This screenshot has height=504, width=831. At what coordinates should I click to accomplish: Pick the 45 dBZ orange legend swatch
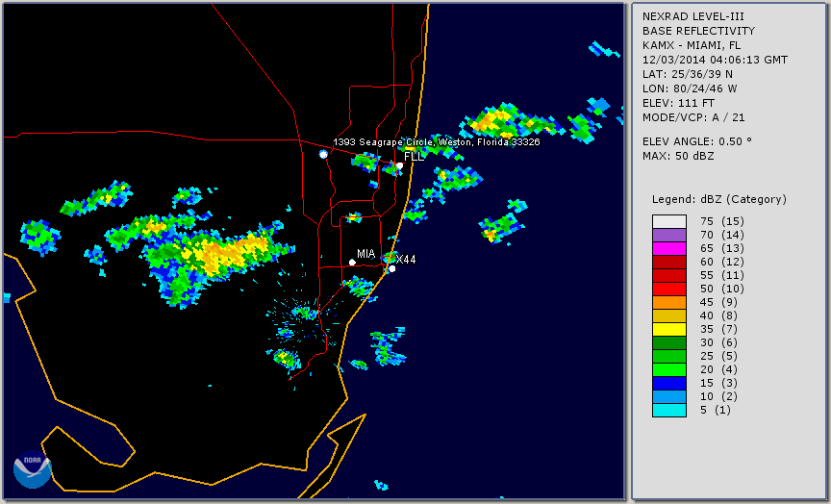pyautogui.click(x=668, y=303)
